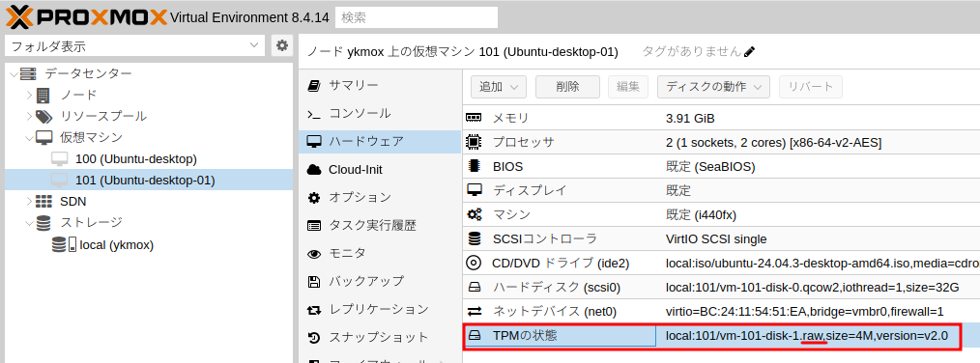Click the CD/DVD ドライブ disc icon
This screenshot has width=980, height=363.
pyautogui.click(x=474, y=263)
